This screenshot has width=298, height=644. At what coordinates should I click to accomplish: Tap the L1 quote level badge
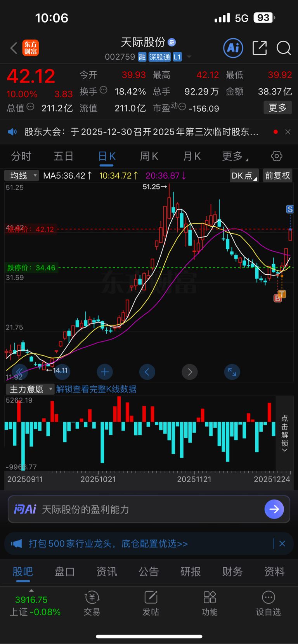click(177, 57)
